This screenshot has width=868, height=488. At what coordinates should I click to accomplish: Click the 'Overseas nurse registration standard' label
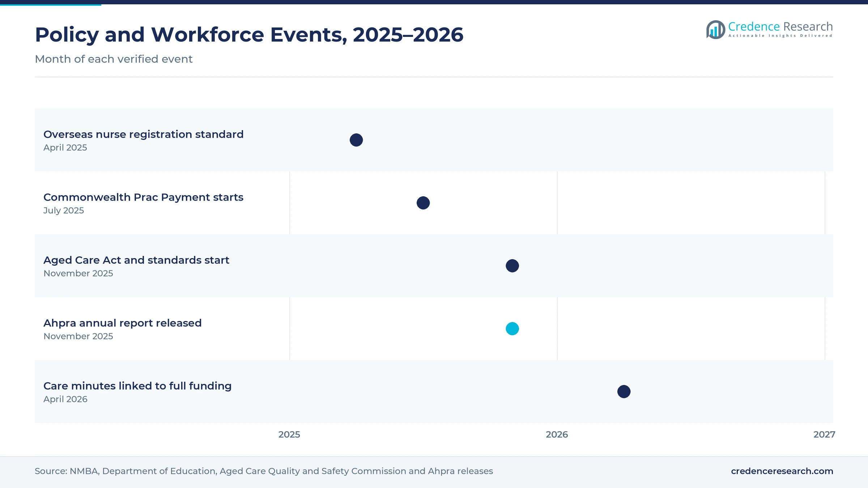coord(144,134)
